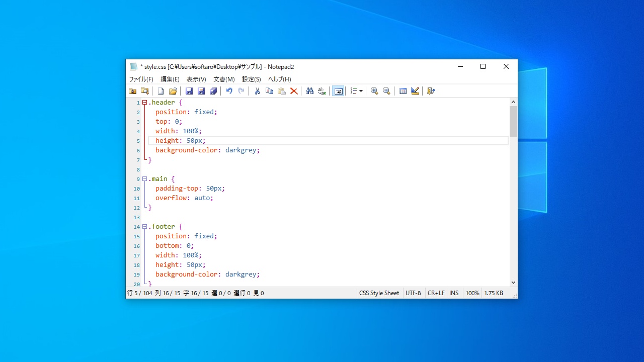Click the Save Copy stacked floppies icon

tap(213, 91)
